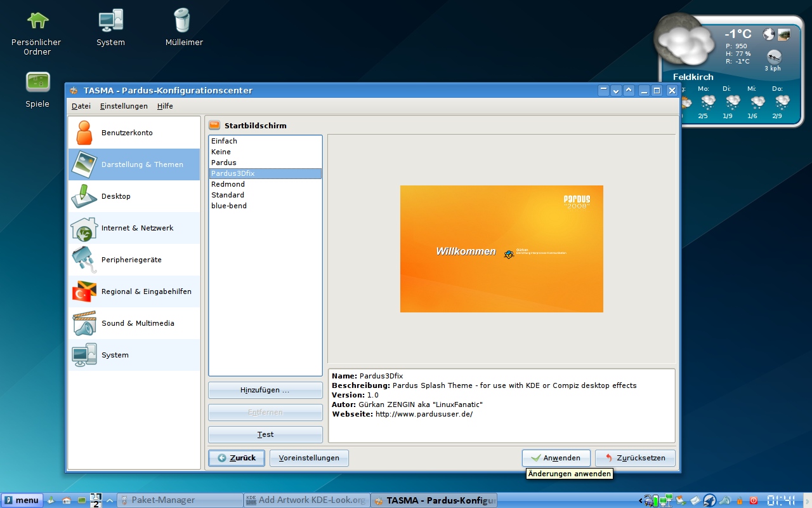
Task: Open Regional & Eingabehilfen category
Action: pyautogui.click(x=134, y=291)
